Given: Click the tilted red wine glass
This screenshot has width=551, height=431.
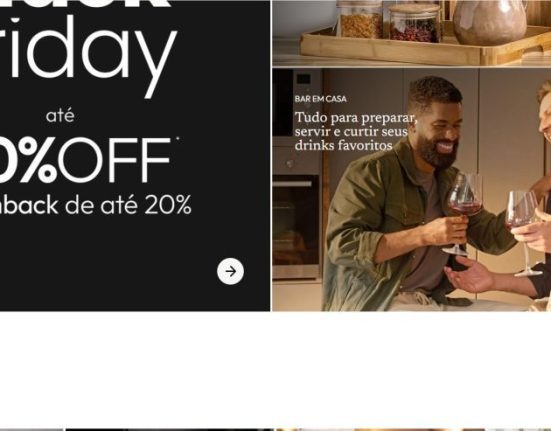Looking at the screenshot, I should [463, 213].
